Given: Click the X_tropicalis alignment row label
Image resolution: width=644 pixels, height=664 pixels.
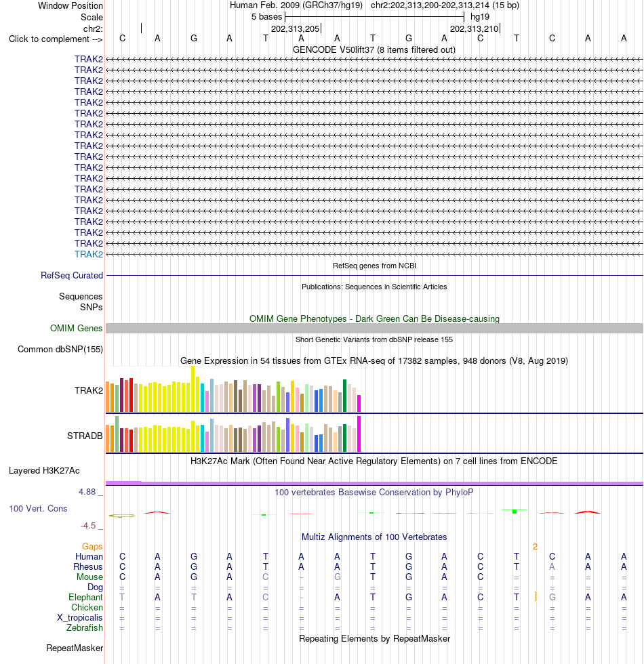Looking at the screenshot, I should coord(80,617).
